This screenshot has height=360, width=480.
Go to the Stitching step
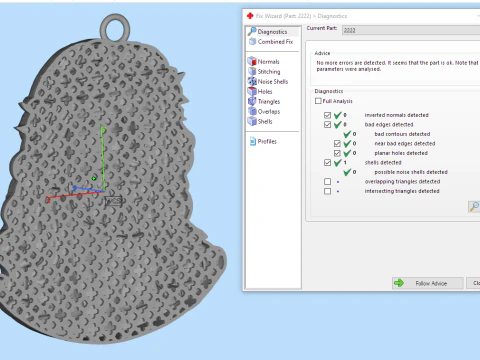click(264, 72)
